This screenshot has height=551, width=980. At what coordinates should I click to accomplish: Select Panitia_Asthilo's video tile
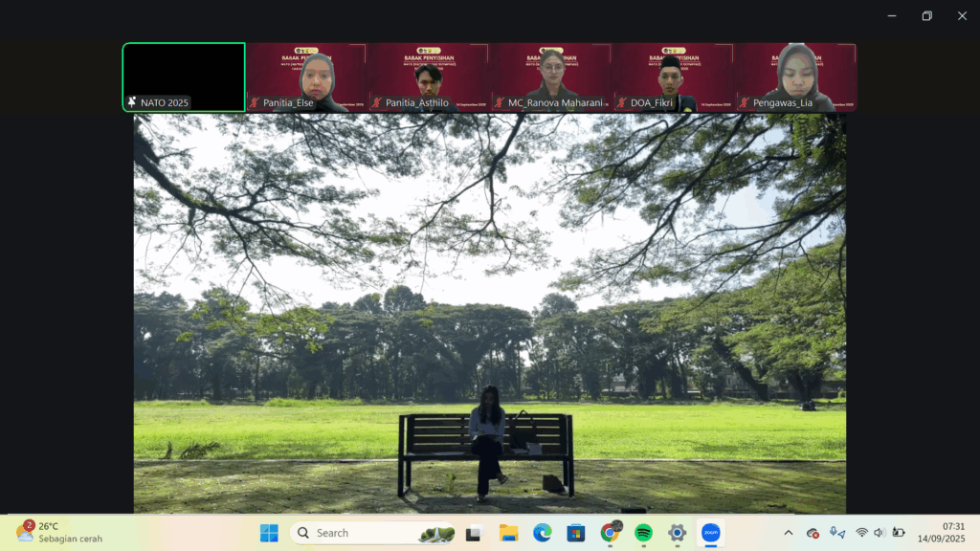click(429, 77)
